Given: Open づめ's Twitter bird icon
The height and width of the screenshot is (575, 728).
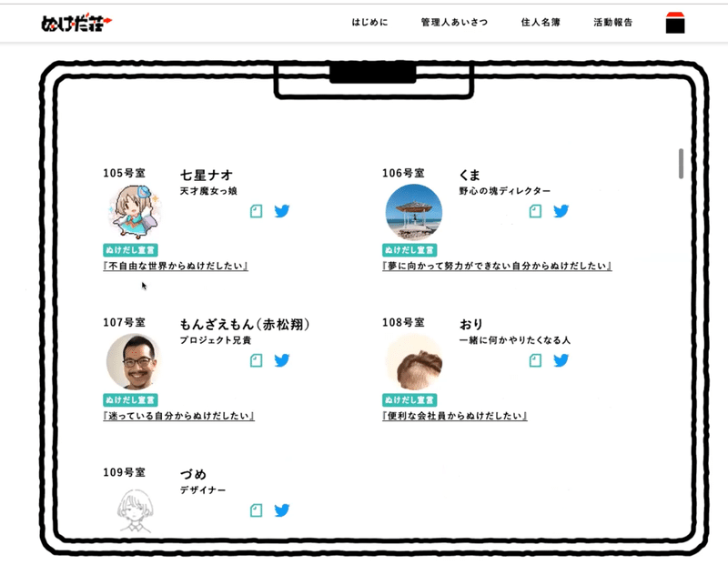Looking at the screenshot, I should (x=282, y=510).
